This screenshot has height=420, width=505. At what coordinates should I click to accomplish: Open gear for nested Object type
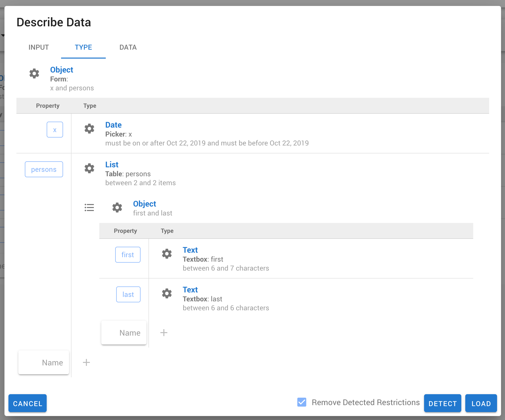point(117,208)
